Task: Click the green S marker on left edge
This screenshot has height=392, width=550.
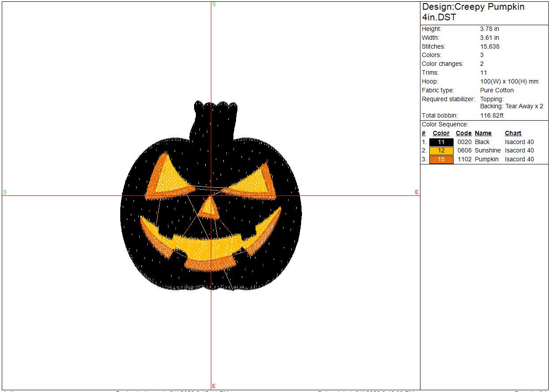Action: tap(5, 192)
